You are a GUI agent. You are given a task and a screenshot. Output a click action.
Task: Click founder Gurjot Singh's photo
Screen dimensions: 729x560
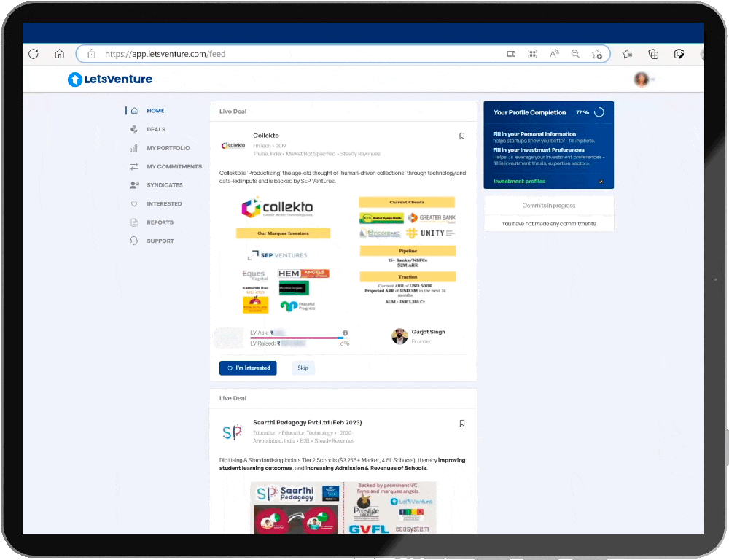[399, 336]
